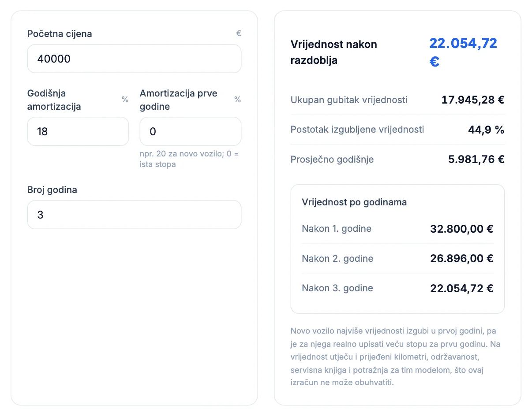This screenshot has height=416, width=532.
Task: Click the Broj godina label
Action: 52,190
